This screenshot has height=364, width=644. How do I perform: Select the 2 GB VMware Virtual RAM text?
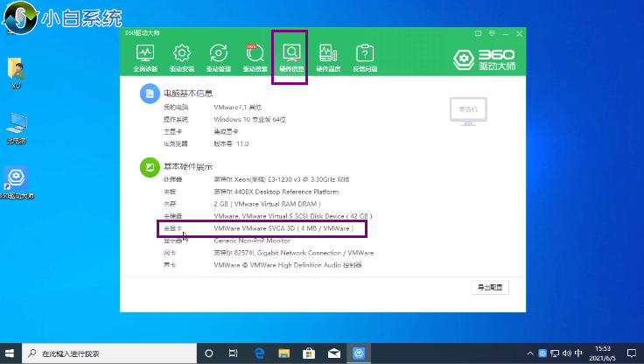click(267, 204)
